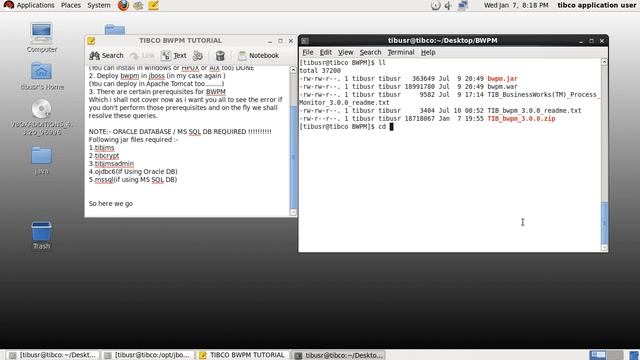Viewport: 640px width, 360px height.
Task: Click the terminal scrollbar up arrow
Action: point(604,62)
